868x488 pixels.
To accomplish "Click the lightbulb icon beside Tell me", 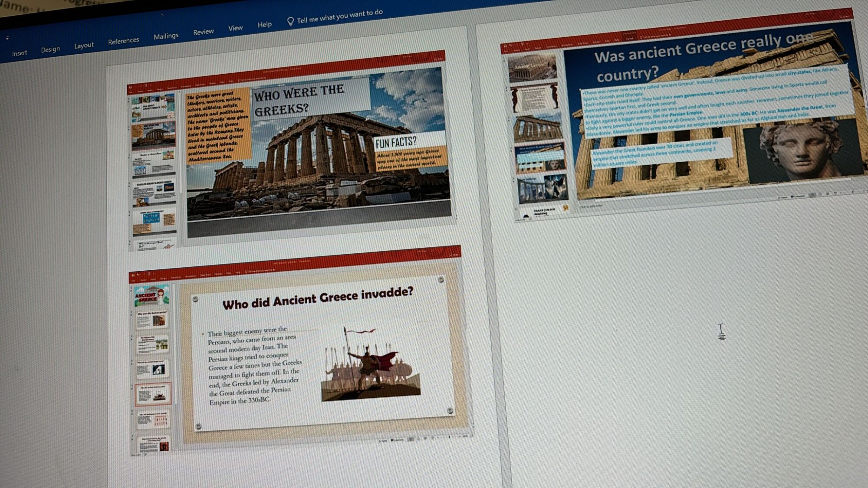I will 290,21.
